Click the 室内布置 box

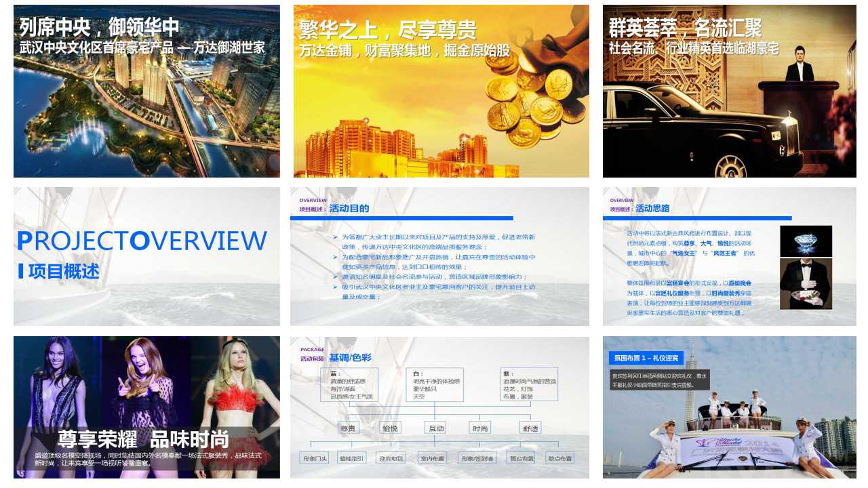tap(432, 458)
